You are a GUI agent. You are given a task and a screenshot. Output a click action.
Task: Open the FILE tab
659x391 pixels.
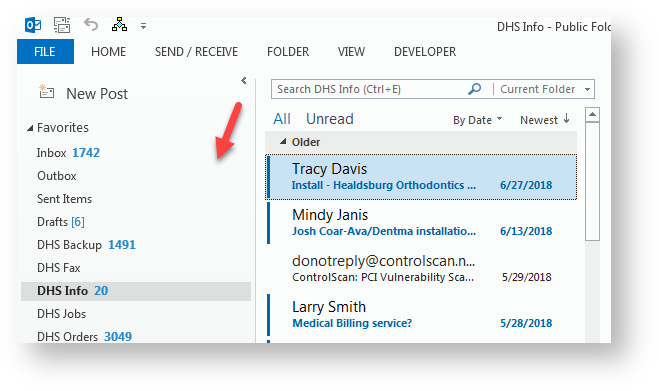[x=45, y=51]
